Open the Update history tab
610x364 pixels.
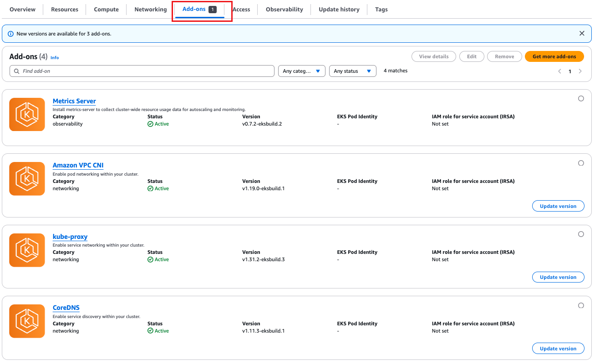pos(339,9)
